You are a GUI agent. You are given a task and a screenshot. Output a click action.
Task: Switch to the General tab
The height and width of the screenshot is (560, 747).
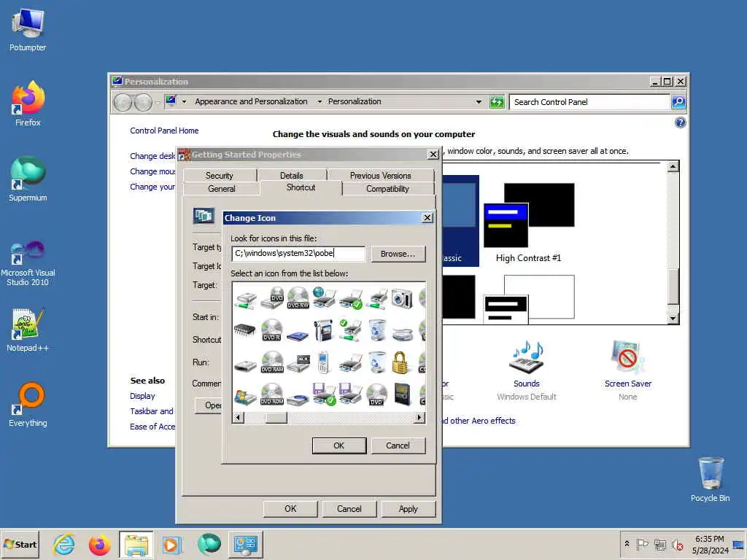[x=222, y=189]
